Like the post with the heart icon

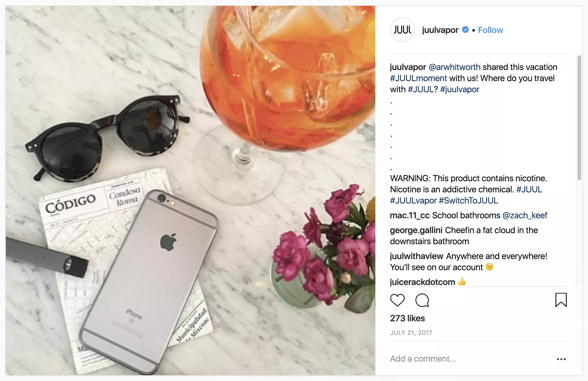coord(397,300)
